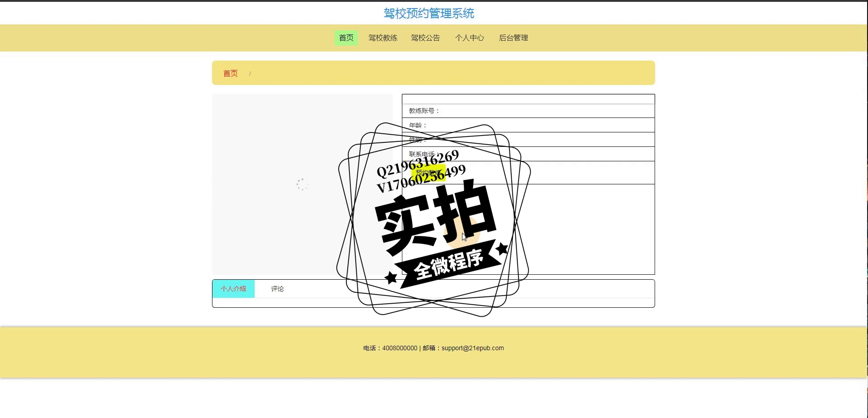This screenshot has width=868, height=418.
Task: Click the yellow 预约教练 button
Action: [x=429, y=173]
